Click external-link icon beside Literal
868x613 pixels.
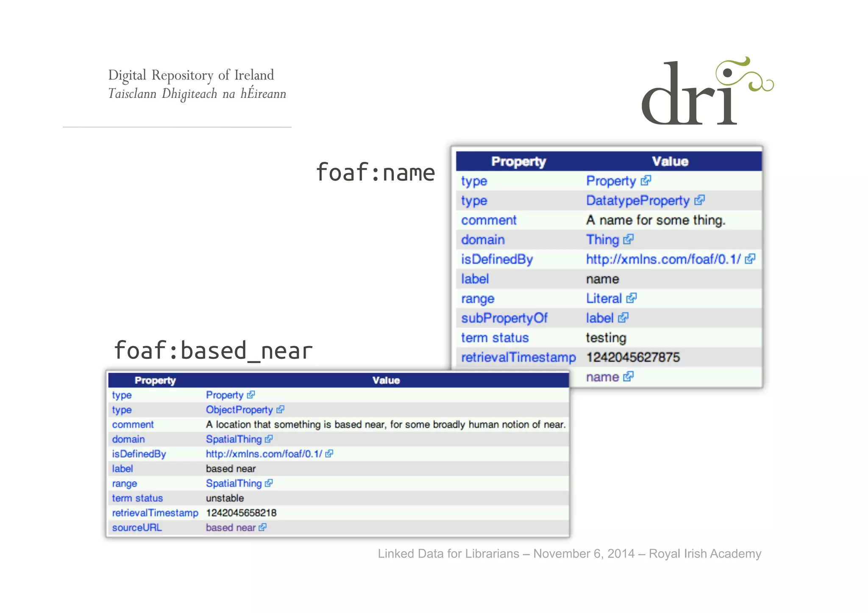tap(632, 298)
